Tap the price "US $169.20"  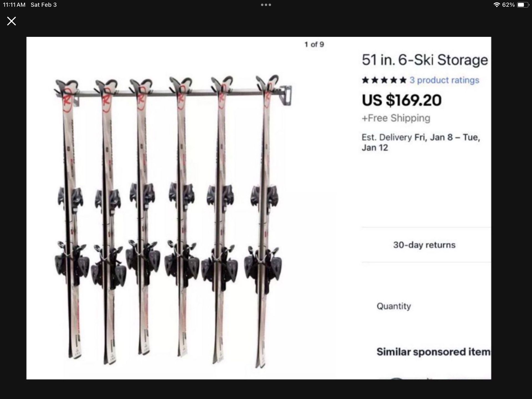click(402, 100)
